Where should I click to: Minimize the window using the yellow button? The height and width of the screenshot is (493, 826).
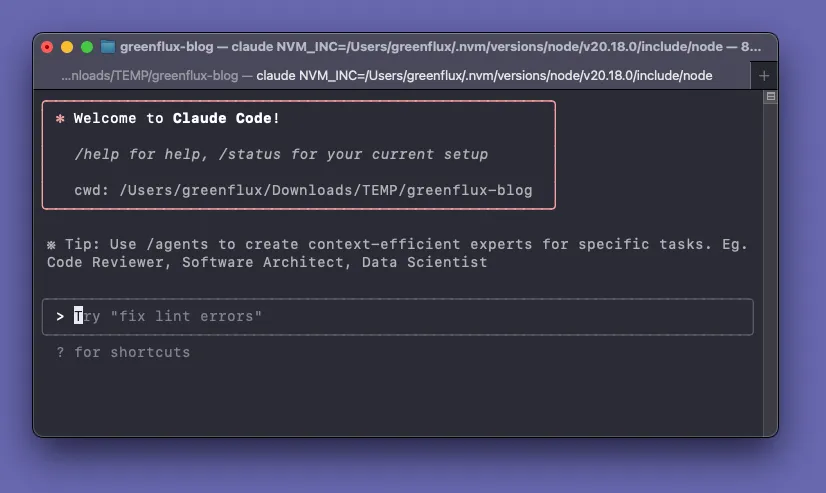click(67, 47)
